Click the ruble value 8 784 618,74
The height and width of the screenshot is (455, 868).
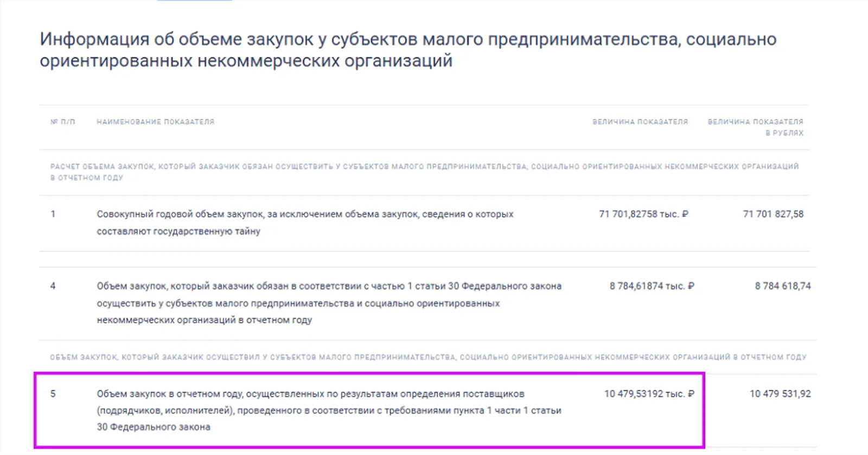pos(782,286)
